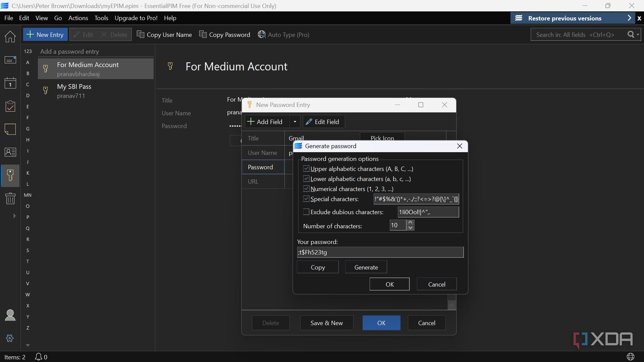Click the dubious characters input field
Viewport: 644px width, 362px height.
[x=428, y=212]
